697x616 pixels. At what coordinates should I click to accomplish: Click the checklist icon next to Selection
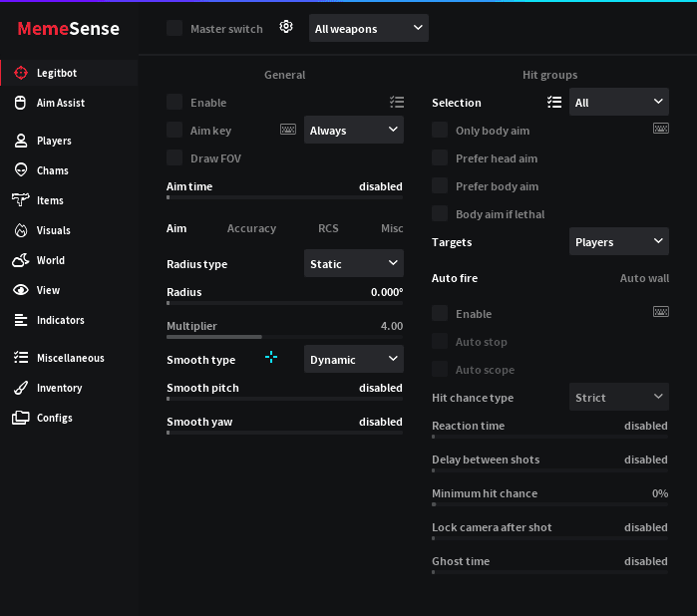click(554, 102)
